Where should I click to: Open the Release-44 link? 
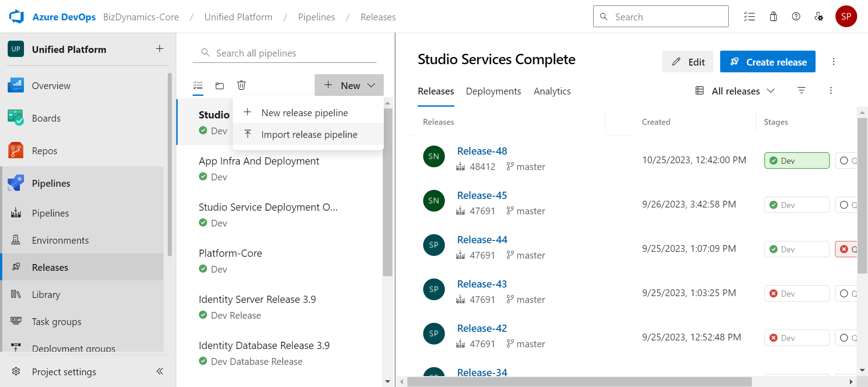pos(482,240)
